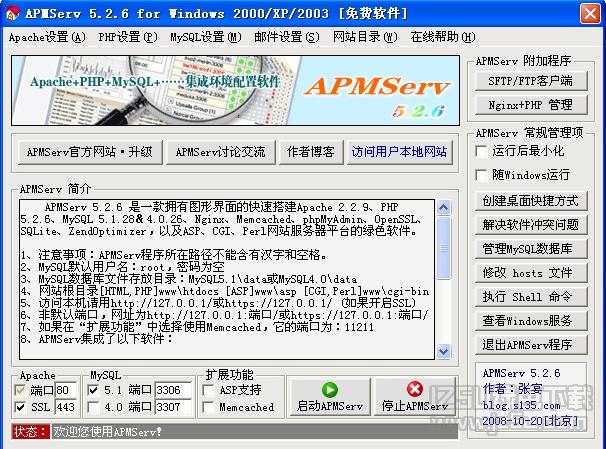606x449 pixels.
Task: Open the 作者博客 button
Action: point(311,152)
